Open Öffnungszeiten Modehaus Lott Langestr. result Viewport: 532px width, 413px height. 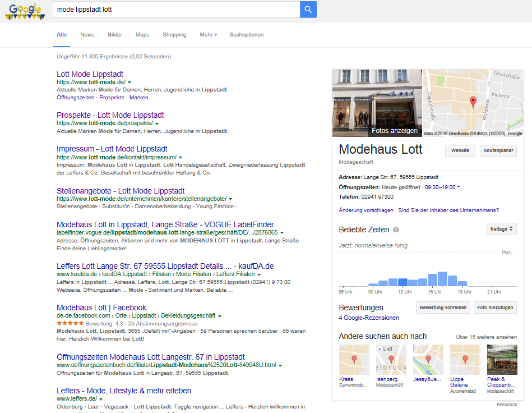coord(151,357)
